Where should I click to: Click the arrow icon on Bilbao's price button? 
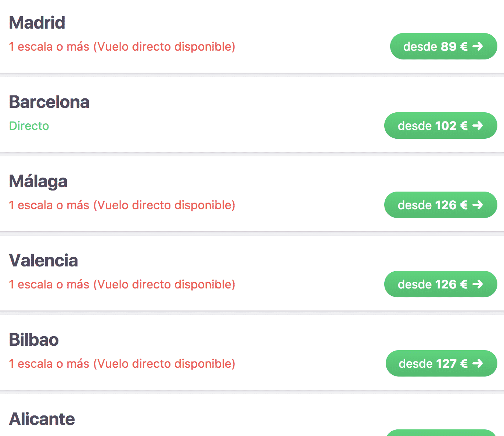point(478,363)
